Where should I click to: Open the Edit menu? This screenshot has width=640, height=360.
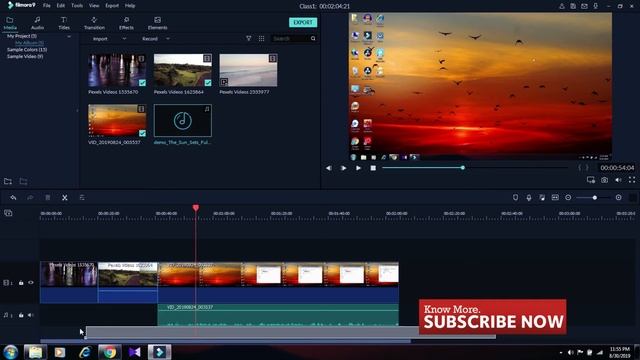point(61,6)
